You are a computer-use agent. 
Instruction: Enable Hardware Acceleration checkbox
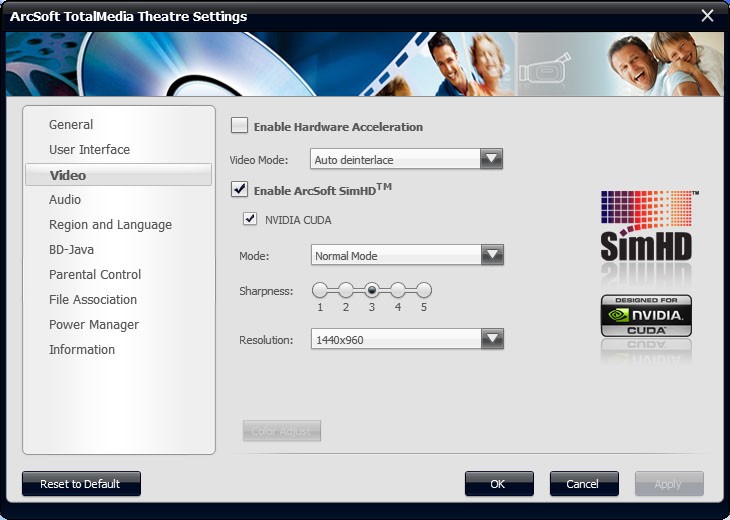point(239,126)
